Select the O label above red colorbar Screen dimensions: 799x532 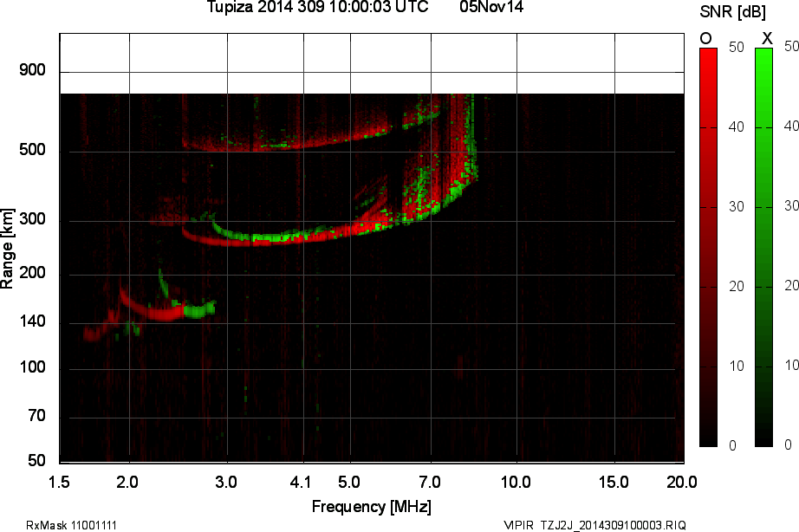[x=706, y=38]
